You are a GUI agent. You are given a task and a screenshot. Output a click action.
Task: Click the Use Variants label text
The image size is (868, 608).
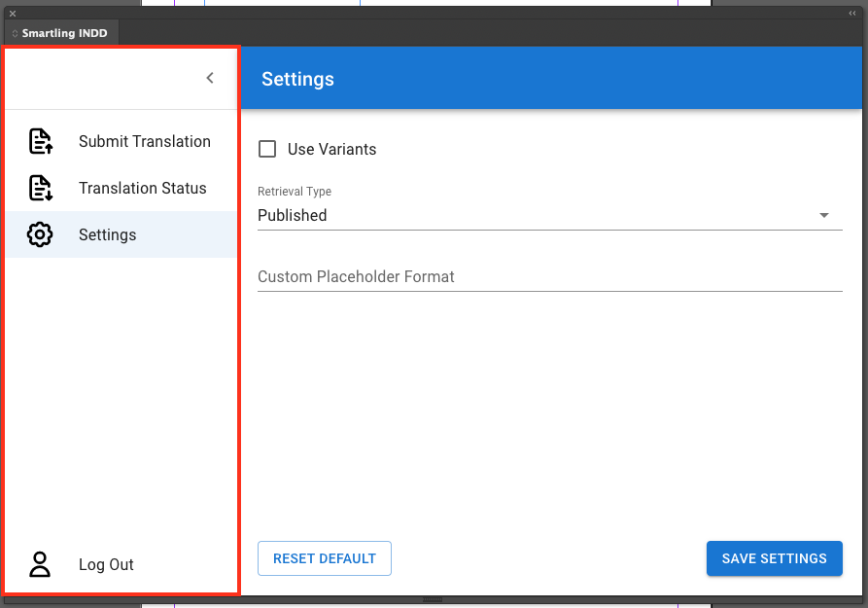[331, 149]
